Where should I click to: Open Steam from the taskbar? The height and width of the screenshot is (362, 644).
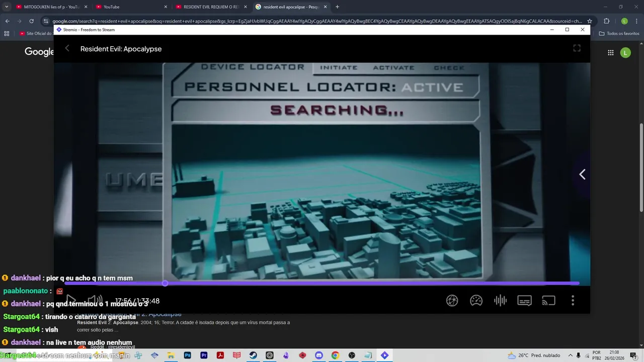click(x=253, y=355)
